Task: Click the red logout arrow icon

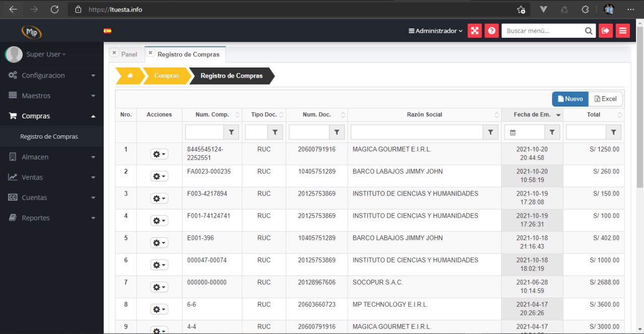Action: pyautogui.click(x=606, y=31)
